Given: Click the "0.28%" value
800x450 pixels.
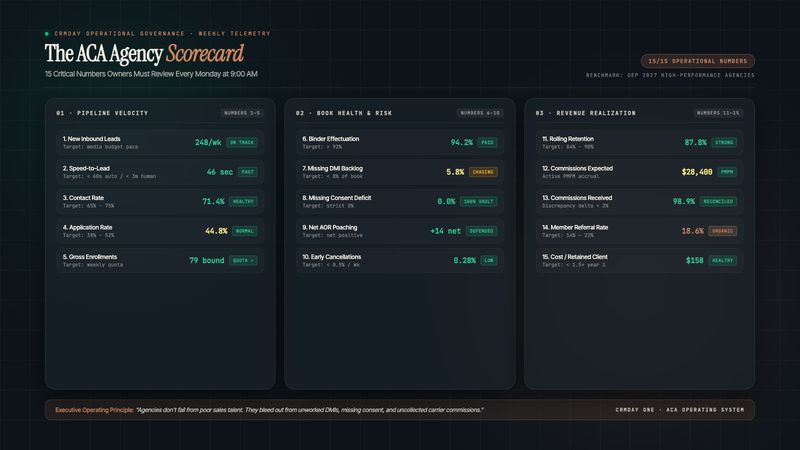Looking at the screenshot, I should pos(464,261).
